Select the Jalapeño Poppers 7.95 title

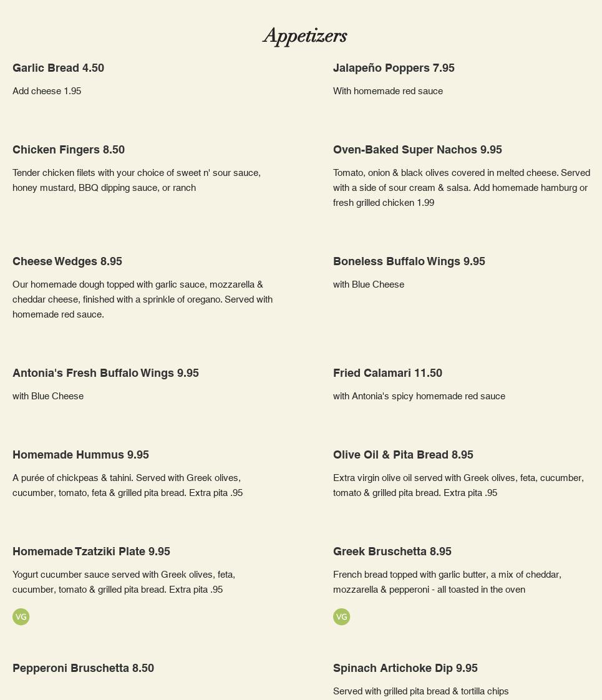coord(394,68)
